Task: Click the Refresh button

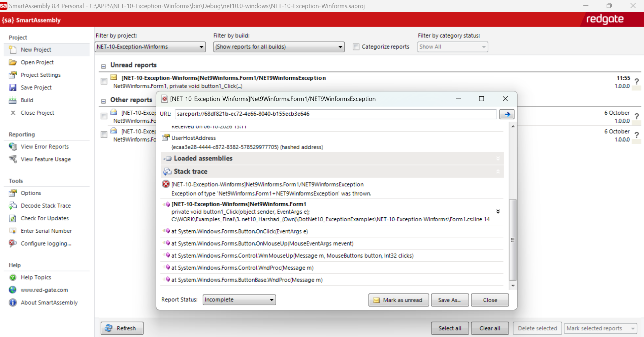Action: (122, 328)
